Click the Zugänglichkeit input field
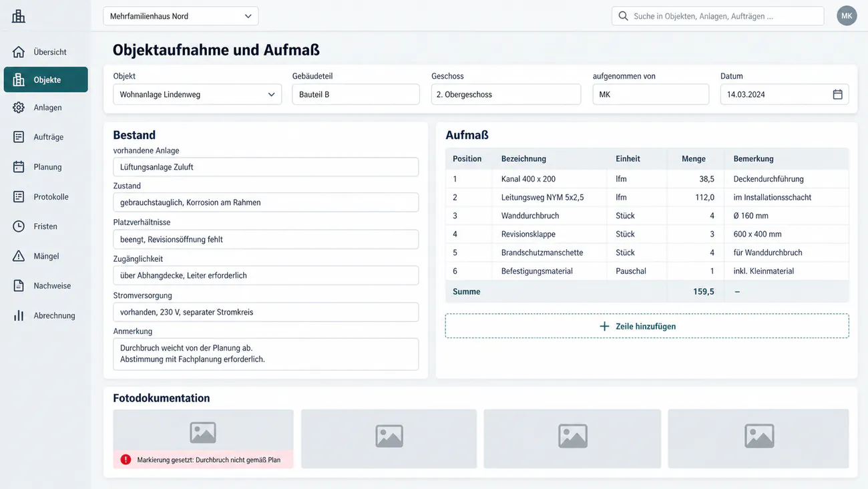This screenshot has height=489, width=868. pos(266,275)
